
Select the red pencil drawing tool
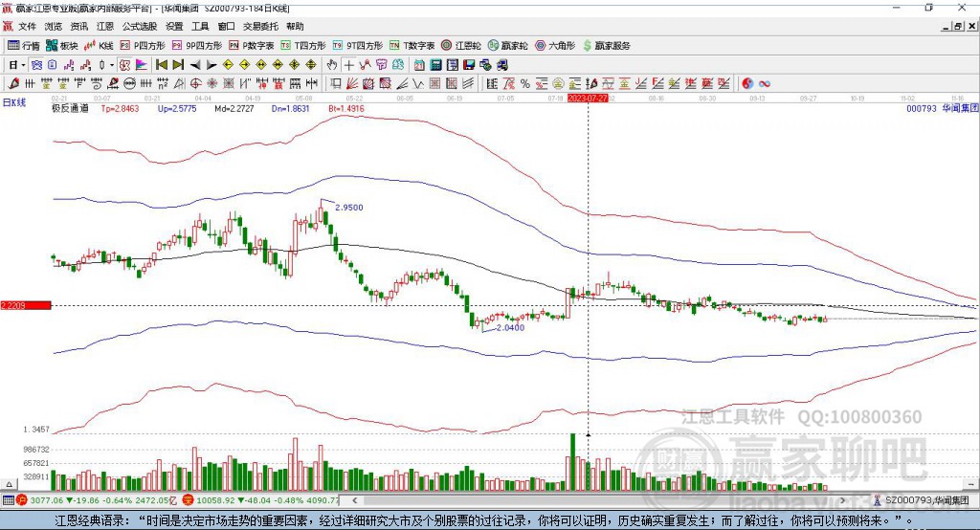pos(13,83)
